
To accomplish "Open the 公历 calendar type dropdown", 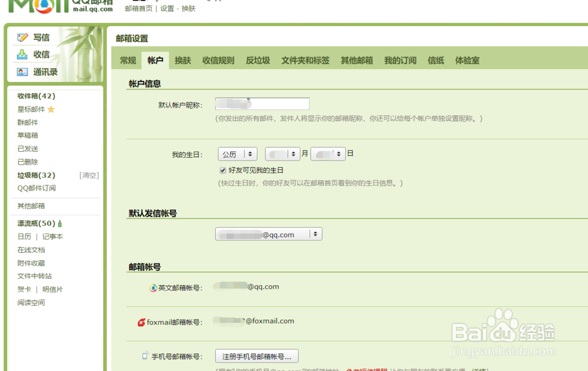I will click(238, 154).
